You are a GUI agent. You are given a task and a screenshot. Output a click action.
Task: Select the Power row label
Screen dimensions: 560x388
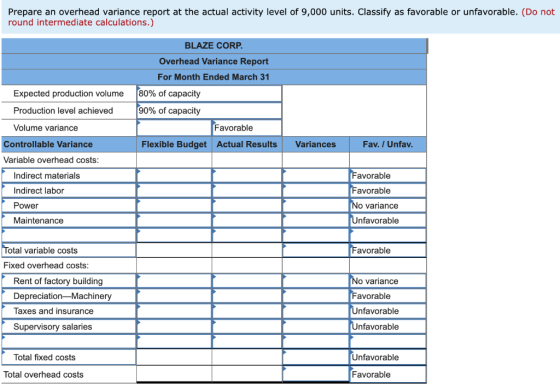point(69,206)
